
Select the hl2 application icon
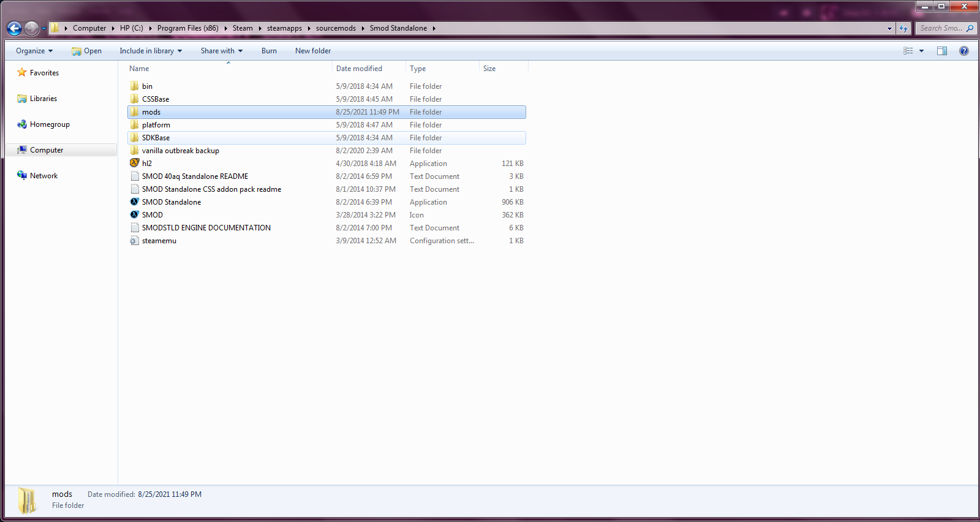(x=135, y=164)
